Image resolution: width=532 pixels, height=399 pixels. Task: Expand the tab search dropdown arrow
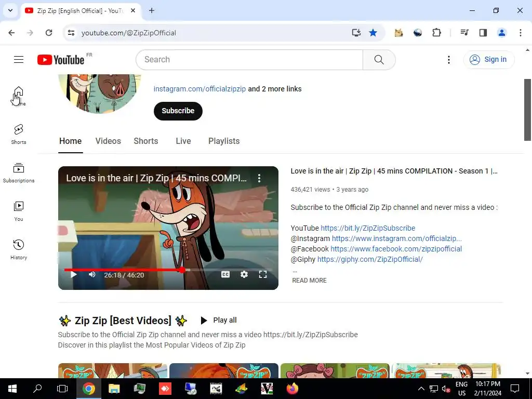(10, 10)
